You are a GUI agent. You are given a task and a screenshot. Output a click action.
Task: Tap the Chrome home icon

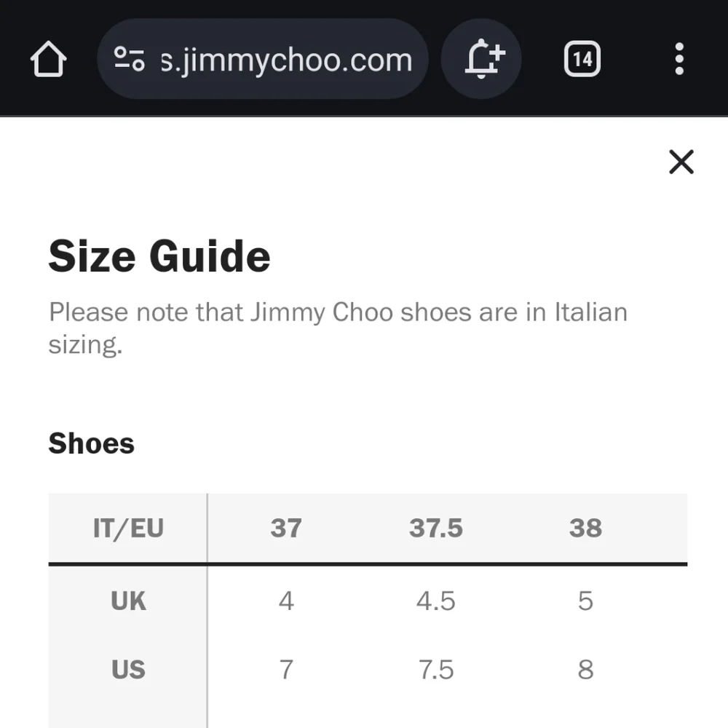pos(47,58)
